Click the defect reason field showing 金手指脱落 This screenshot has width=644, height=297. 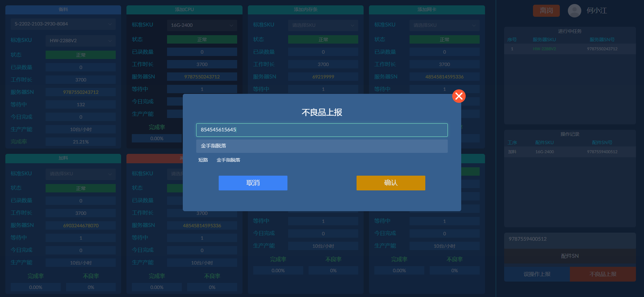click(x=322, y=146)
